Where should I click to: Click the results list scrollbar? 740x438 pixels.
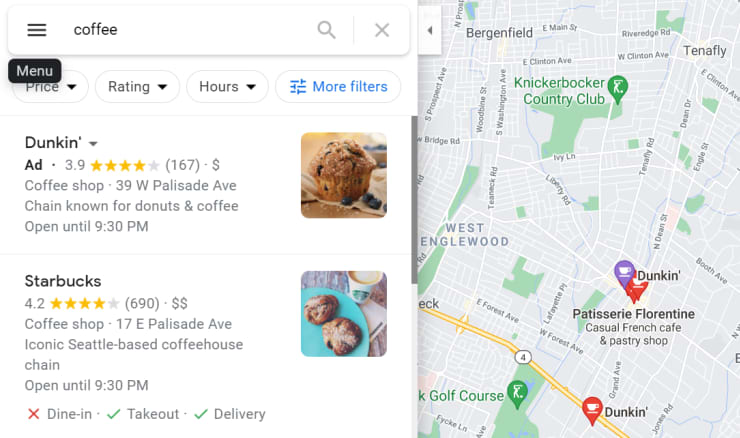coord(414,200)
